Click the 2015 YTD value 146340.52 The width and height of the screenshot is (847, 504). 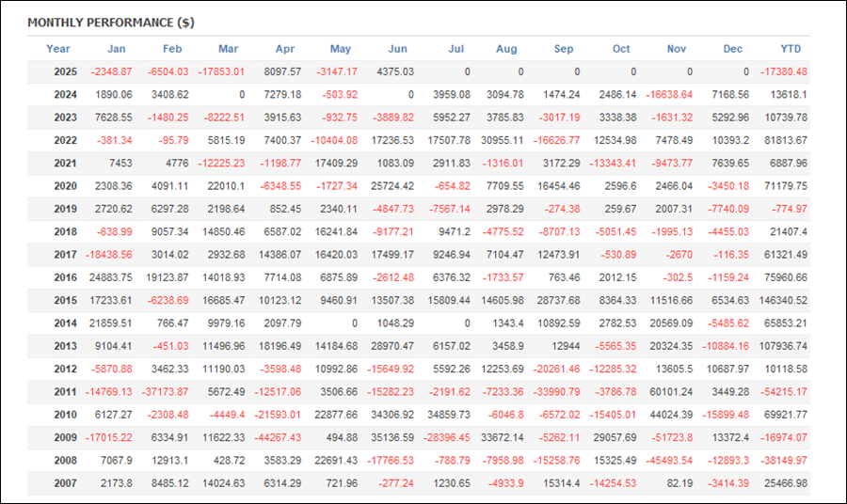click(783, 301)
